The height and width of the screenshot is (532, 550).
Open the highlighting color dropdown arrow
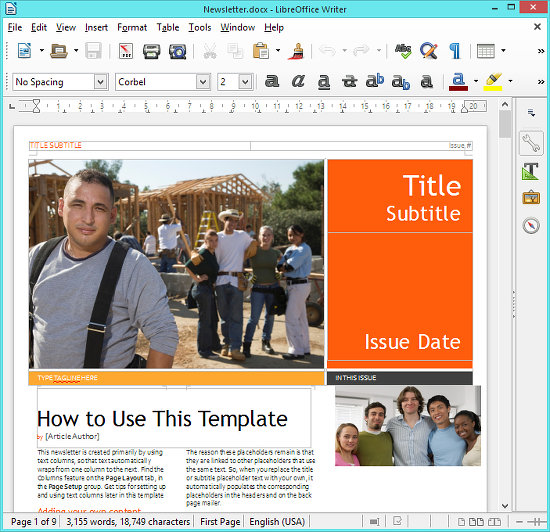tap(510, 81)
